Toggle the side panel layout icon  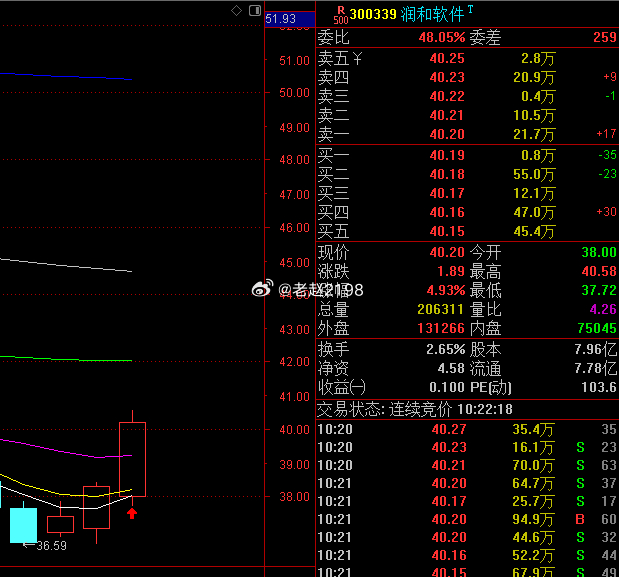pyautogui.click(x=255, y=11)
